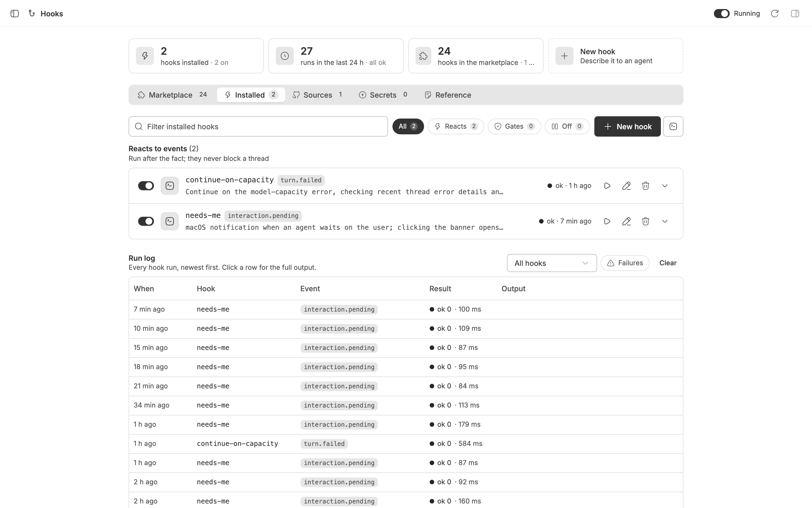812x508 pixels.
Task: Toggle the Running switch off
Action: 721,14
